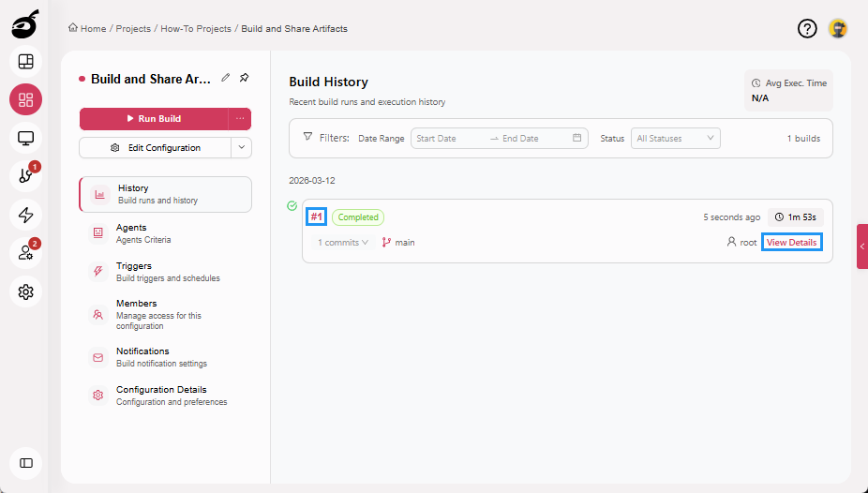
Task: Open the user settings icon with badge 2
Action: click(25, 253)
